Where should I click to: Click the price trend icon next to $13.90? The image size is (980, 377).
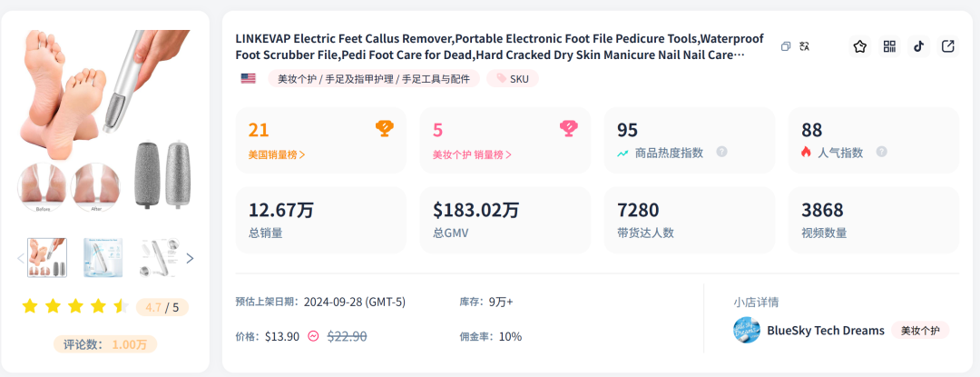click(x=313, y=336)
